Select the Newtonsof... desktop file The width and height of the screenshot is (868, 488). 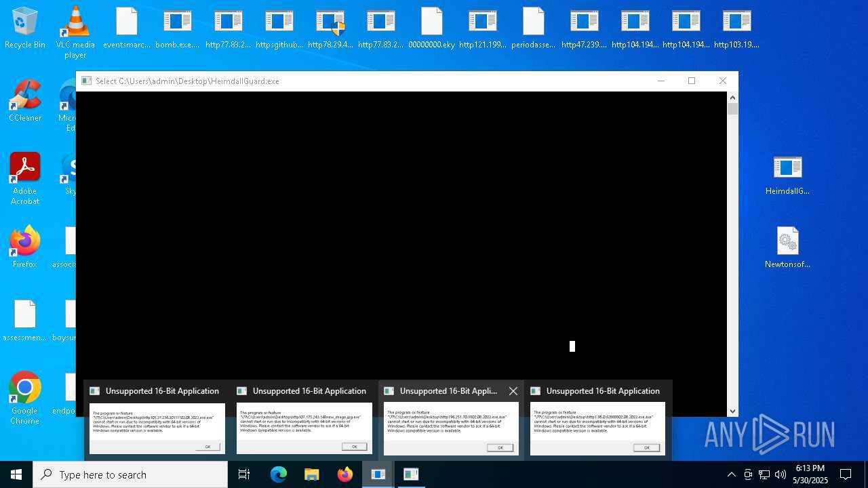[x=787, y=247]
